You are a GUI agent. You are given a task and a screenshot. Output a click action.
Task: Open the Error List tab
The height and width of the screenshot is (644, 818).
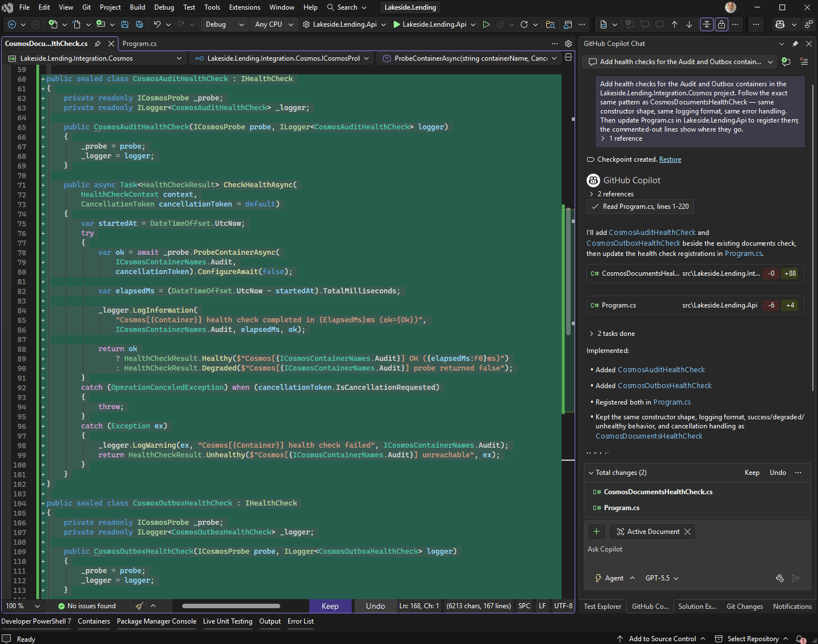tap(301, 621)
